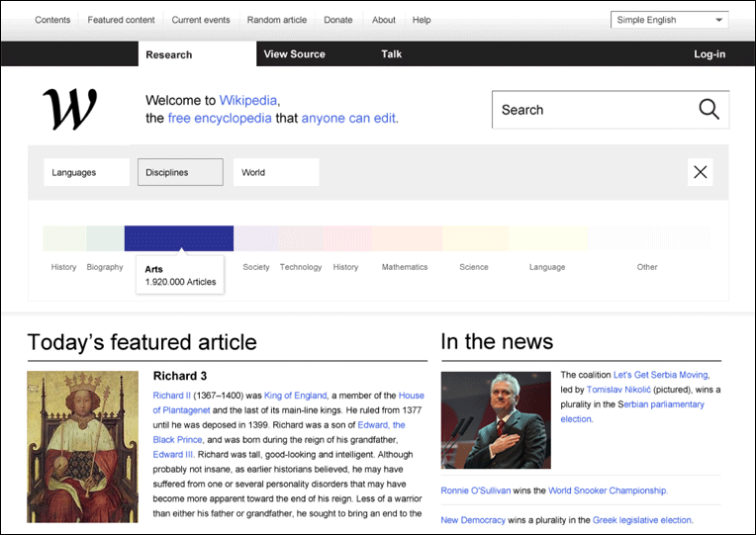Select the Technology segment of the bar
Screen dimensions: 756x535
tap(301, 238)
